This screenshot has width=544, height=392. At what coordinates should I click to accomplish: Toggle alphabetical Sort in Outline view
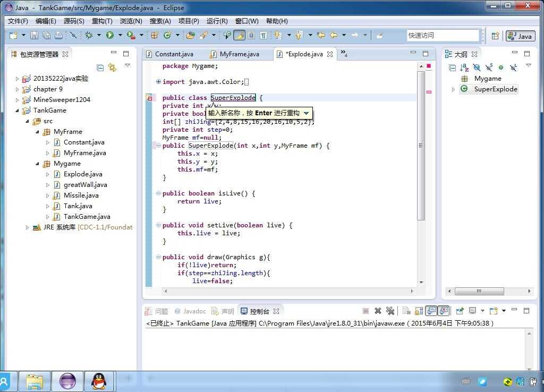point(464,67)
